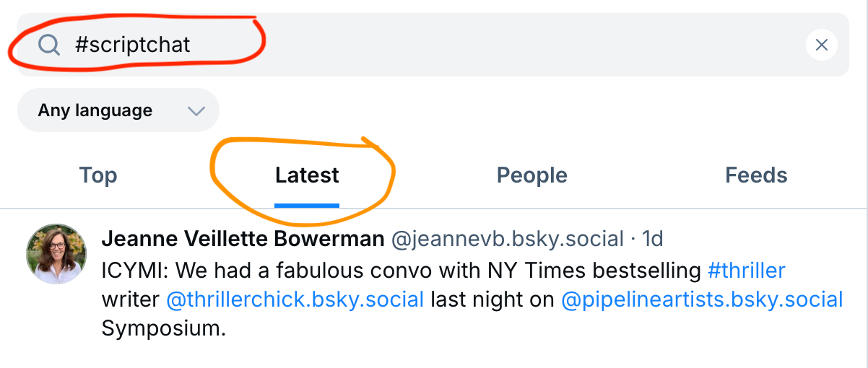Select the Latest tab
868x368 pixels.
point(307,175)
